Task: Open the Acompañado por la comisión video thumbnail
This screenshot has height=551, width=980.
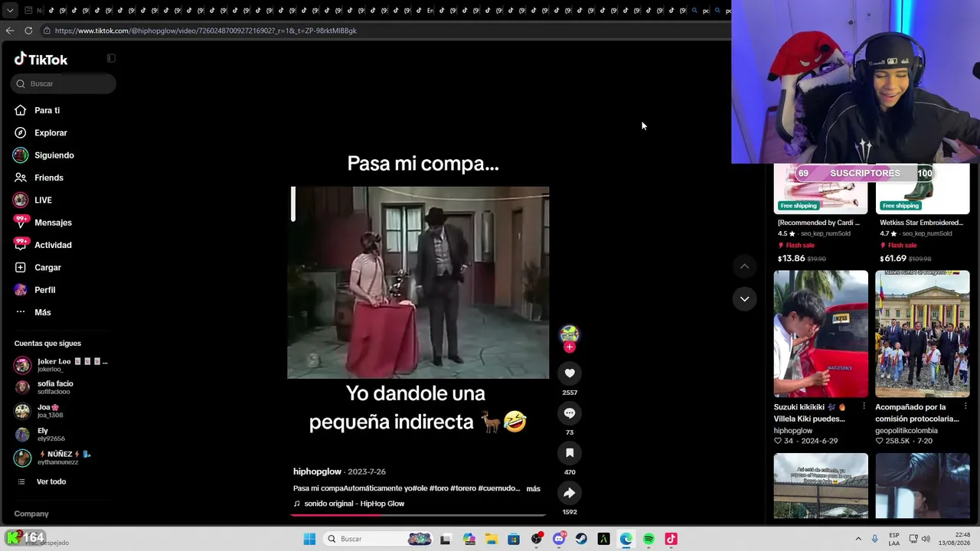Action: (x=923, y=334)
